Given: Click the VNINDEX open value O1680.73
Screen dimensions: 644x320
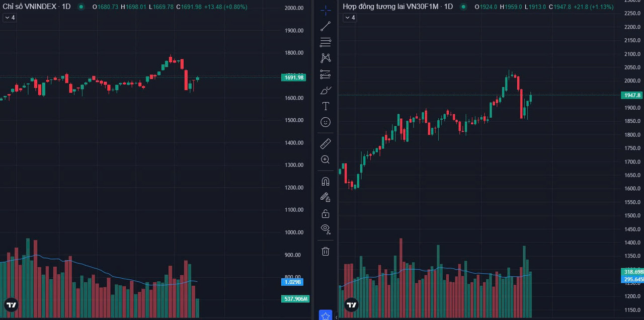Looking at the screenshot, I should pyautogui.click(x=105, y=7).
